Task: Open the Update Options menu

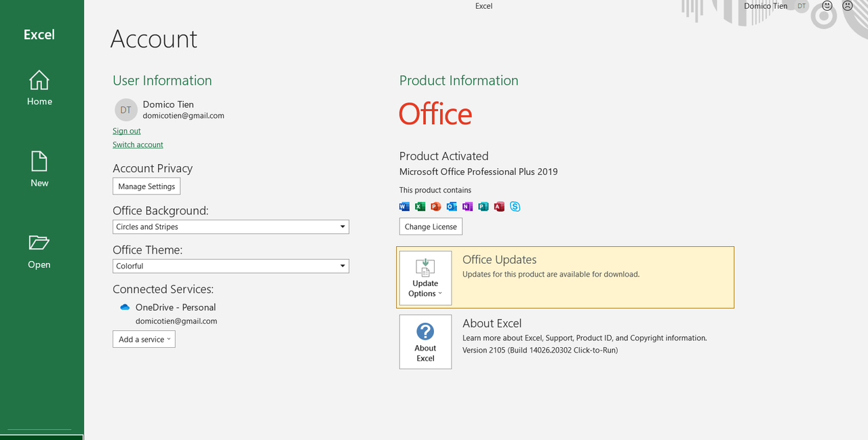Action: (x=425, y=278)
